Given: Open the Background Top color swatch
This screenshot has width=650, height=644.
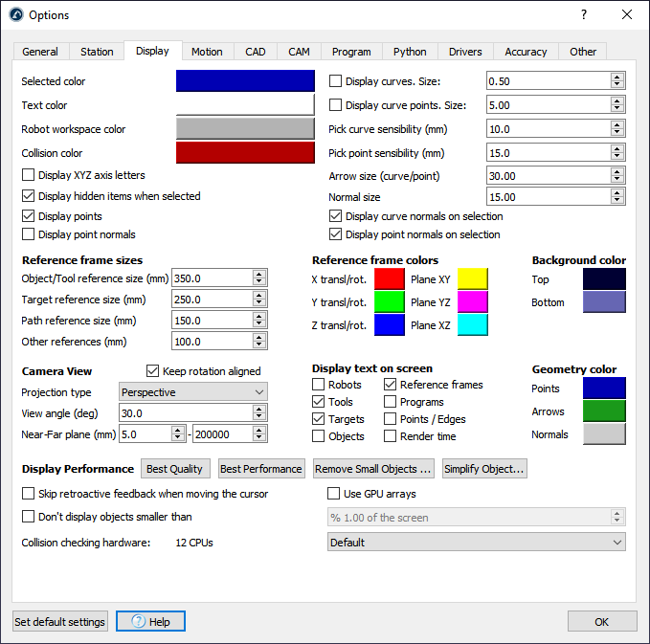Looking at the screenshot, I should pos(604,278).
